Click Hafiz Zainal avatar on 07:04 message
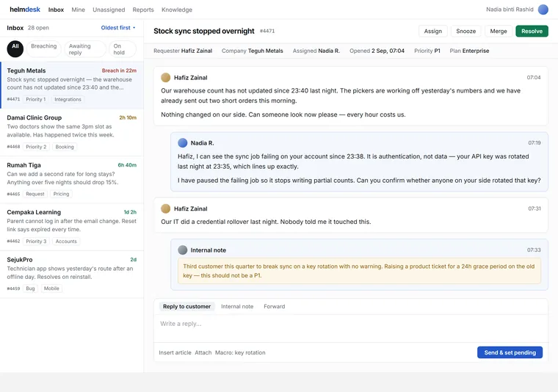The image size is (558, 392). 165,78
